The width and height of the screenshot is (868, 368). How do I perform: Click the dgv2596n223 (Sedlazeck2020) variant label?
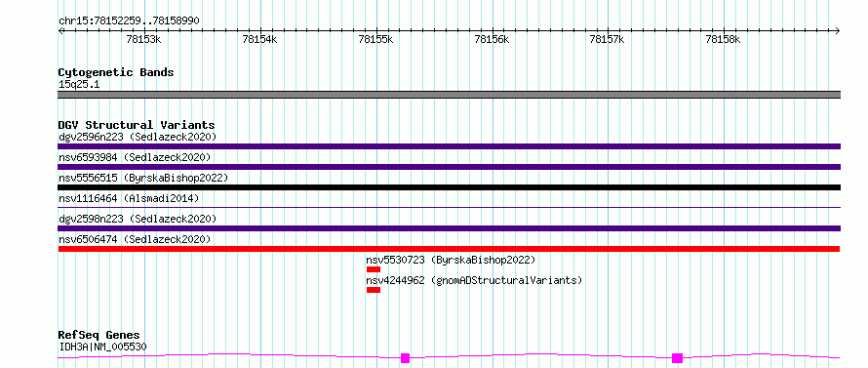tap(138, 137)
